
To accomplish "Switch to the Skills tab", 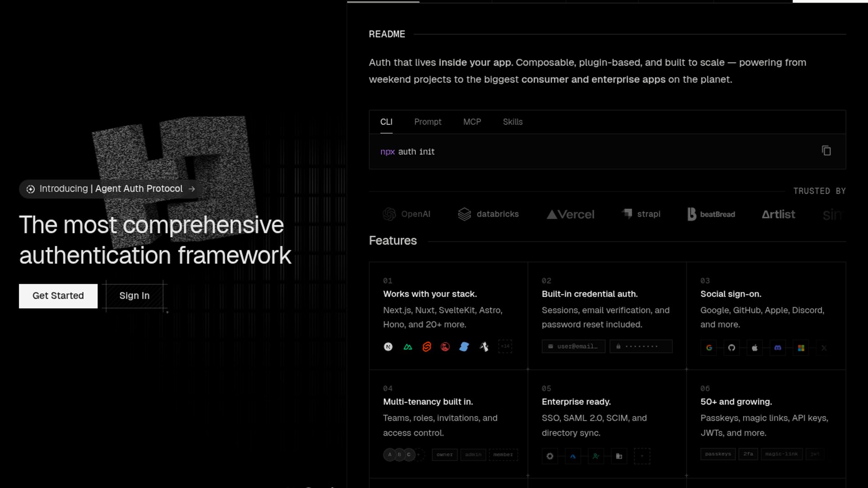I will tap(513, 122).
